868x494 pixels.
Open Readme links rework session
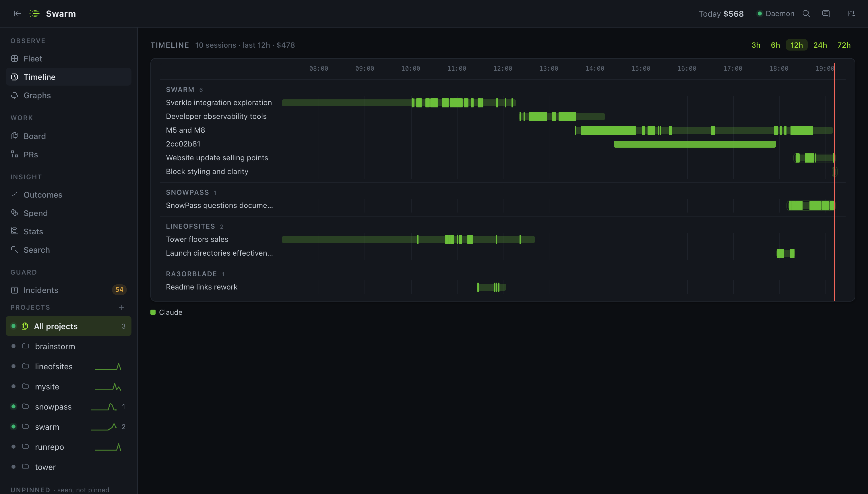[x=201, y=287]
